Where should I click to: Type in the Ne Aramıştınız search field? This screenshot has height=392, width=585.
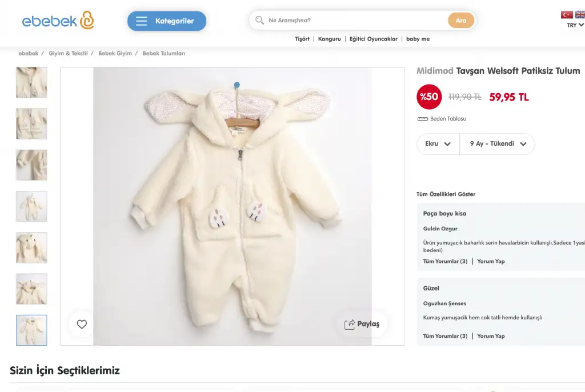pos(354,21)
